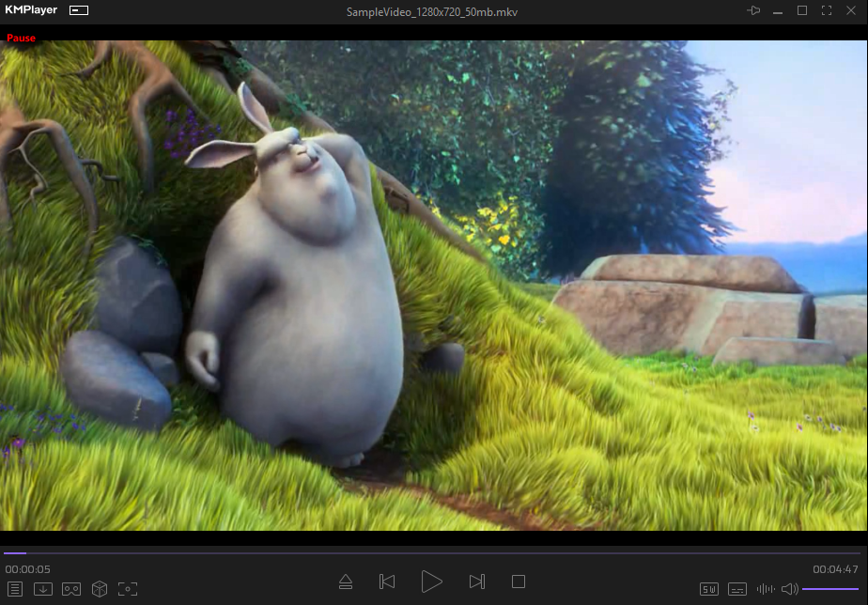Open the 3D cube settings icon
Viewport: 868px width, 605px height.
coord(100,589)
